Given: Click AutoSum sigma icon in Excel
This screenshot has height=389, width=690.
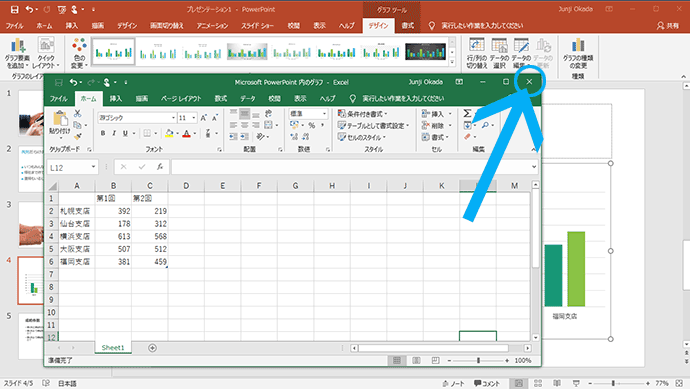Looking at the screenshot, I should 467,114.
